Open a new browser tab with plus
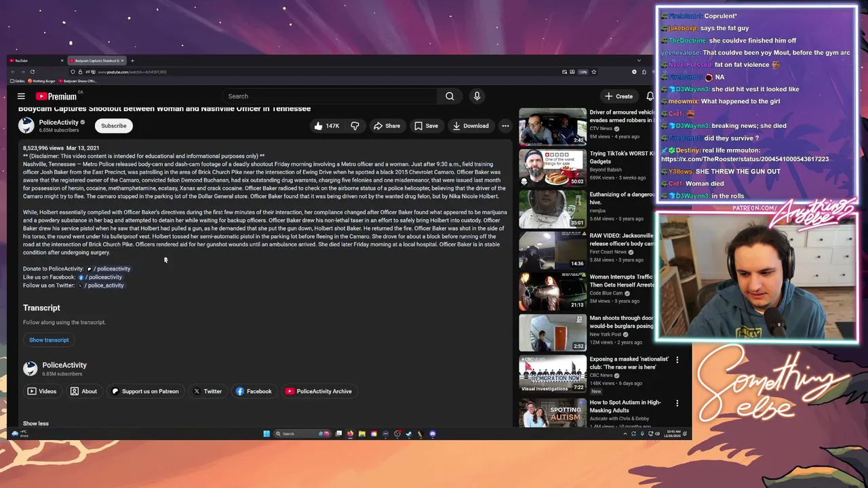The height and width of the screenshot is (488, 868). (132, 60)
